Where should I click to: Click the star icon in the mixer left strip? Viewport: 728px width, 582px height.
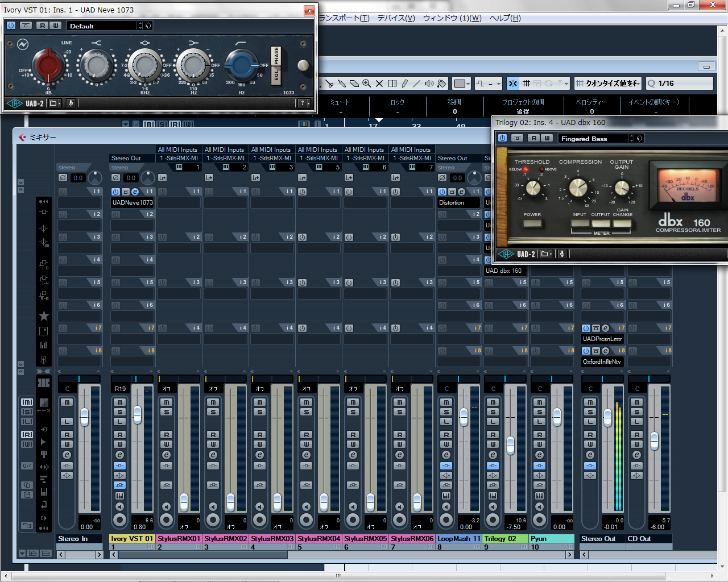click(x=44, y=316)
